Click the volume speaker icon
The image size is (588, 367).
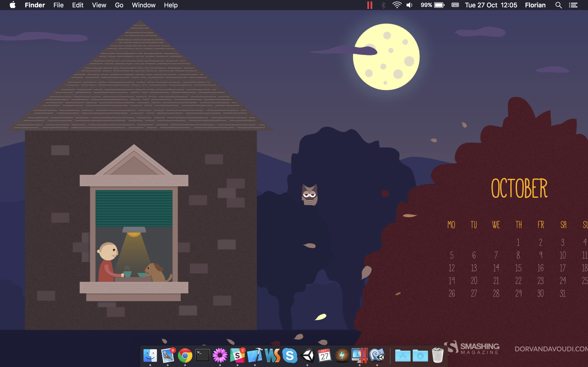(x=409, y=5)
